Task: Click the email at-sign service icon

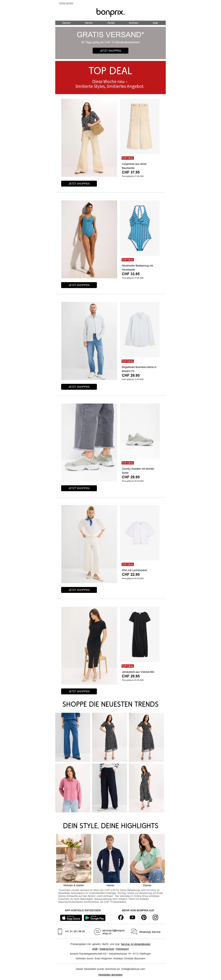Action: point(97,931)
